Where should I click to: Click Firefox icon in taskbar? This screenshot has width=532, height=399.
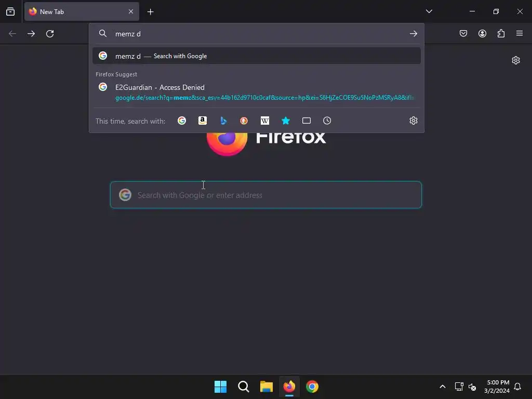(x=289, y=387)
